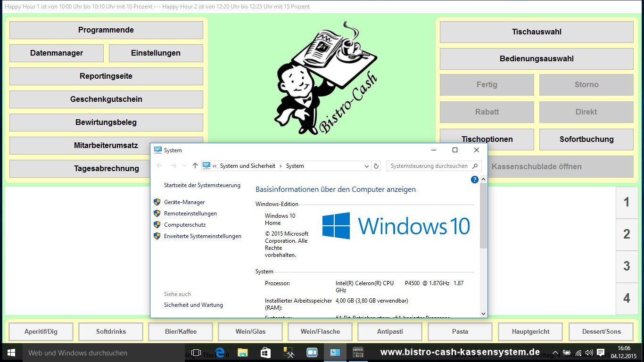The image size is (644, 362).
Task: Show hidden system tray icons
Action: [x=555, y=353]
